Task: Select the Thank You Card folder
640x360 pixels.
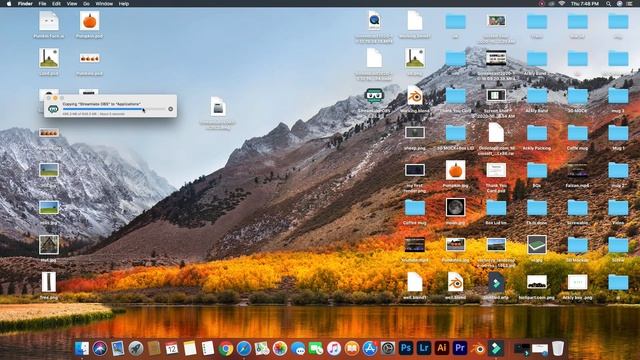Action: pos(456,96)
